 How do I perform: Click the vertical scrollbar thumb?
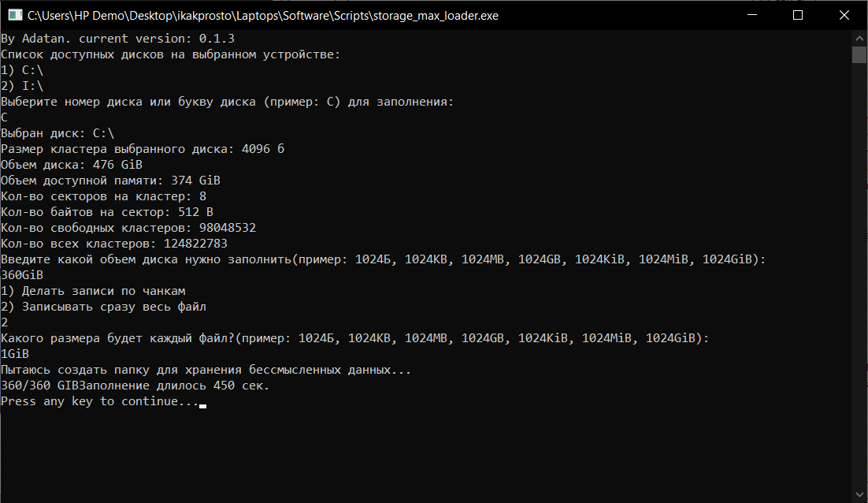[859, 55]
